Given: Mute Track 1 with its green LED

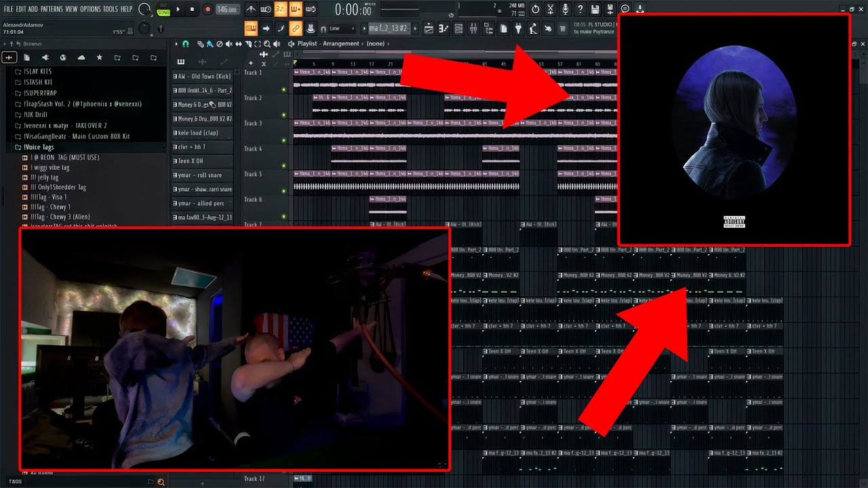Looking at the screenshot, I should (x=284, y=89).
